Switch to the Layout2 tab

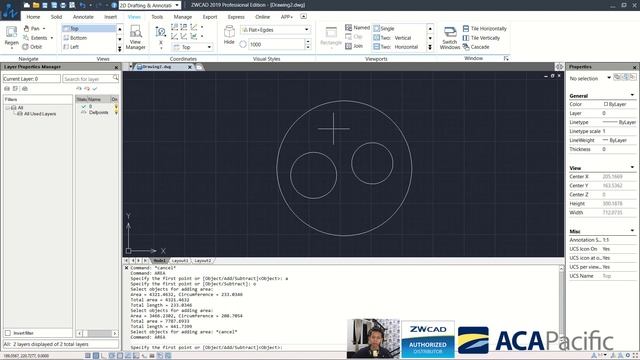point(202,260)
